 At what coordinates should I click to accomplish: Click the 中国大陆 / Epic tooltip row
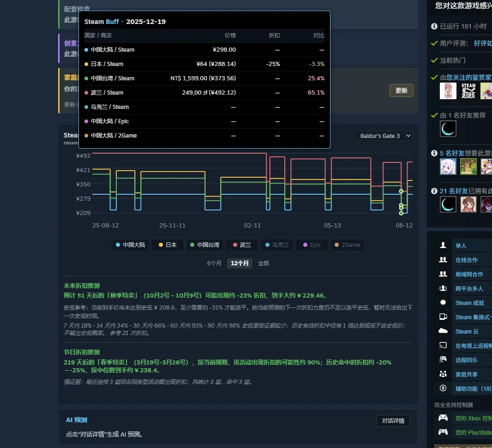pyautogui.click(x=204, y=121)
